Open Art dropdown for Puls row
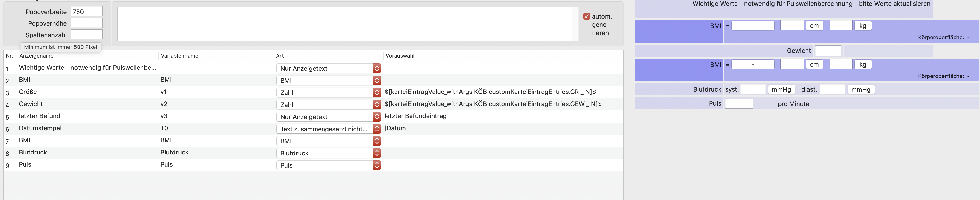This screenshot has width=980, height=200. point(328,165)
